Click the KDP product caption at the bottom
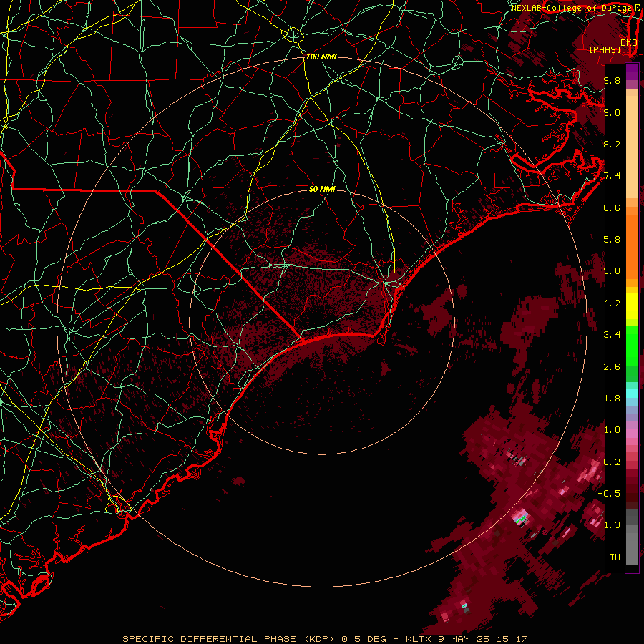Viewport: 644px width, 644px height. (x=325, y=639)
